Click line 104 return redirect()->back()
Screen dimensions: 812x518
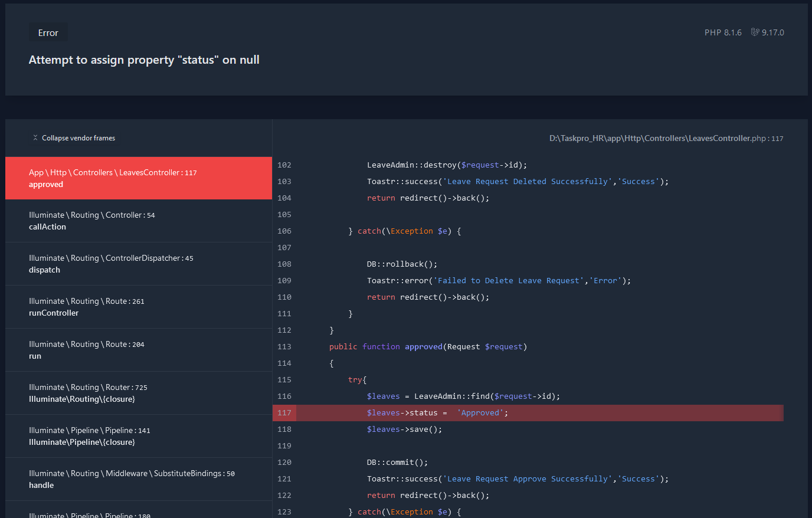(x=428, y=198)
